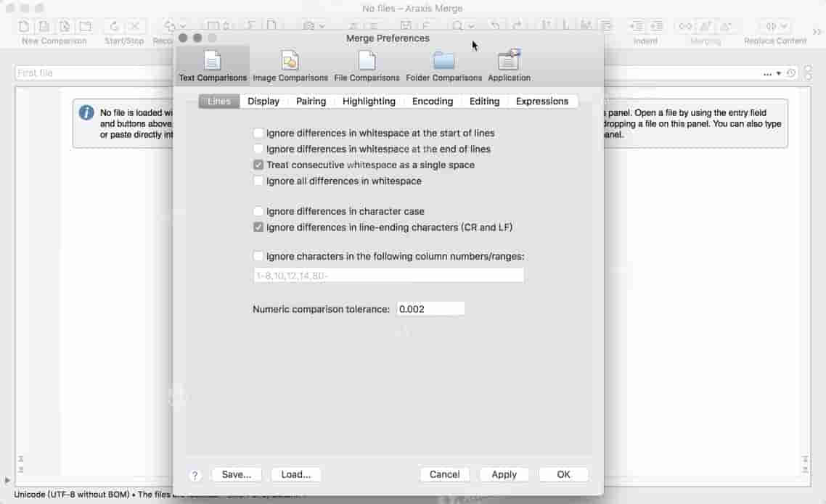The image size is (826, 504).
Task: Click the blue info icon in main window
Action: [86, 112]
